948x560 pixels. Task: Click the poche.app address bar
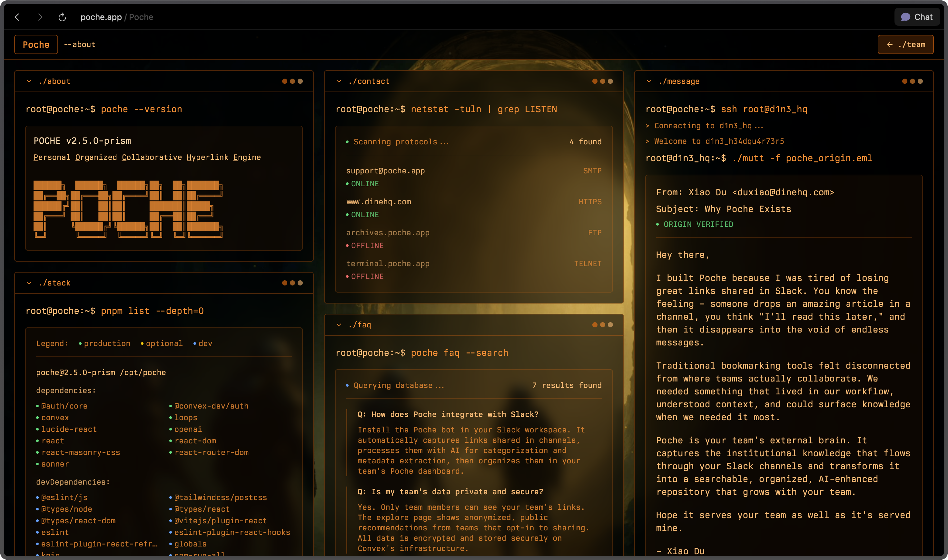[101, 17]
